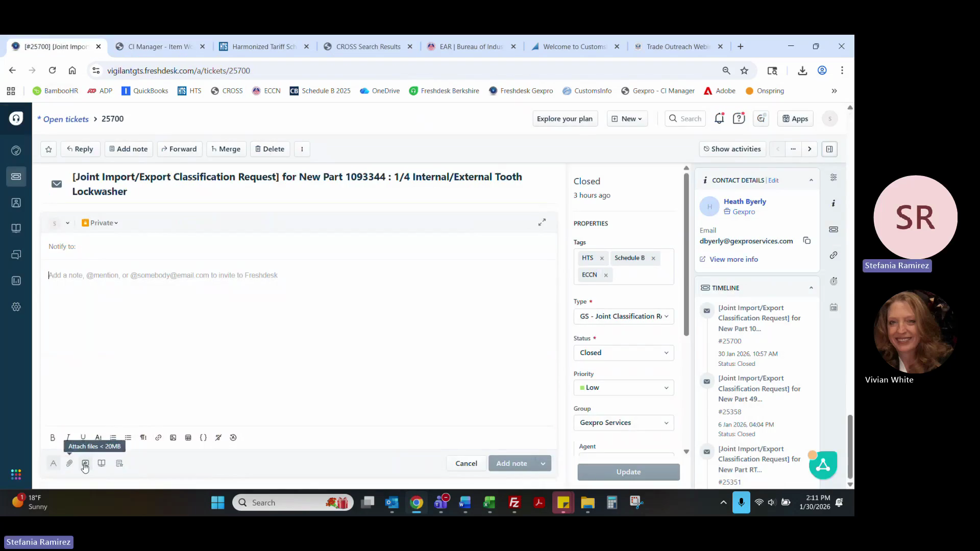Viewport: 980px width, 551px height.
Task: Open the Priority dropdown set to Low
Action: 623,388
